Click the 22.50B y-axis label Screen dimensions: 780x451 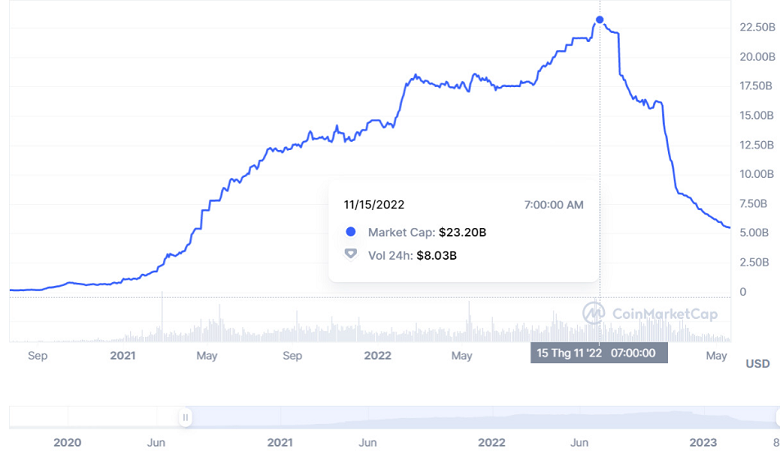(757, 27)
